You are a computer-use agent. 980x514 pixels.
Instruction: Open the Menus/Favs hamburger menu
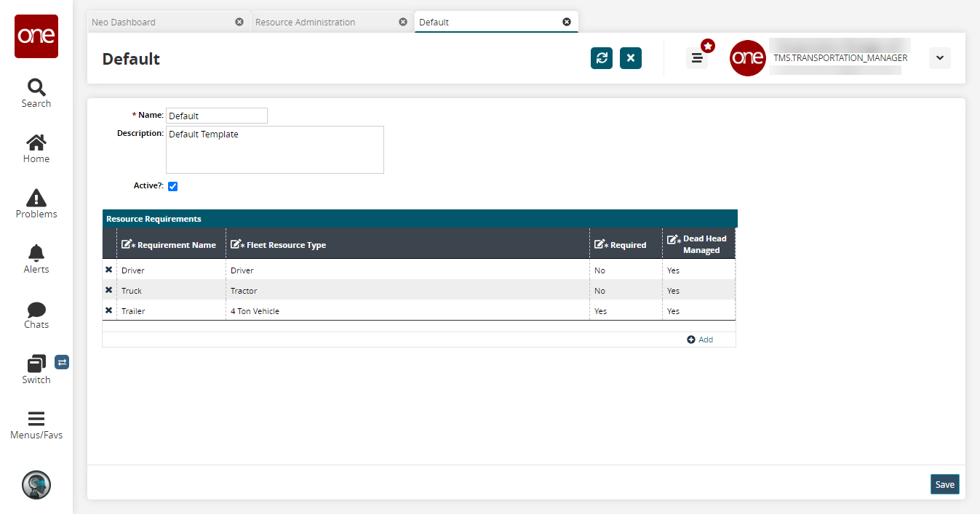36,419
